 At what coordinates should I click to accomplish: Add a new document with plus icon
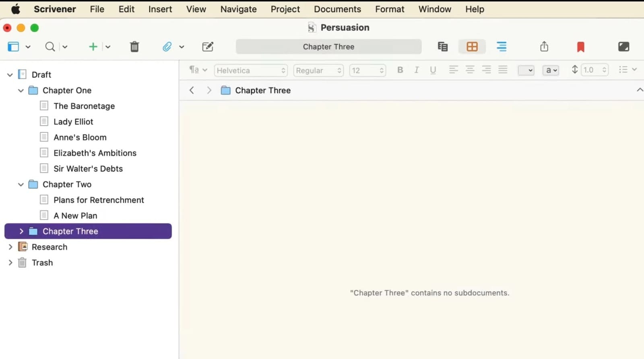[x=93, y=47]
